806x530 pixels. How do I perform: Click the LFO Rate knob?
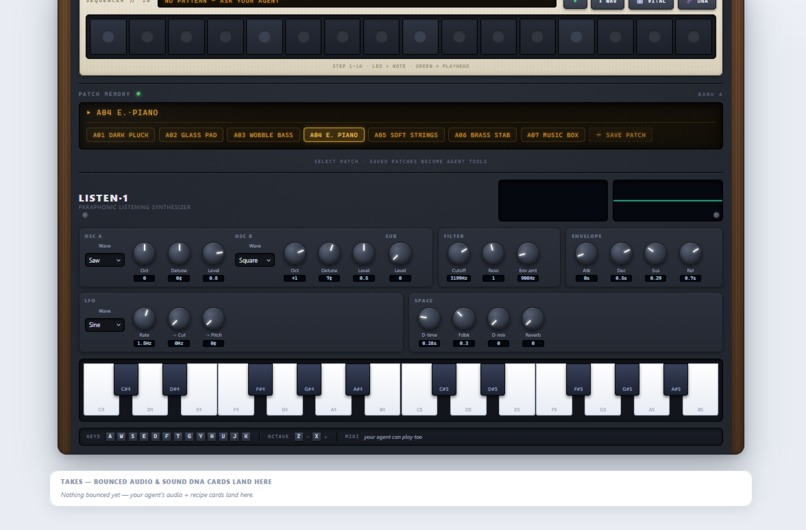click(144, 319)
